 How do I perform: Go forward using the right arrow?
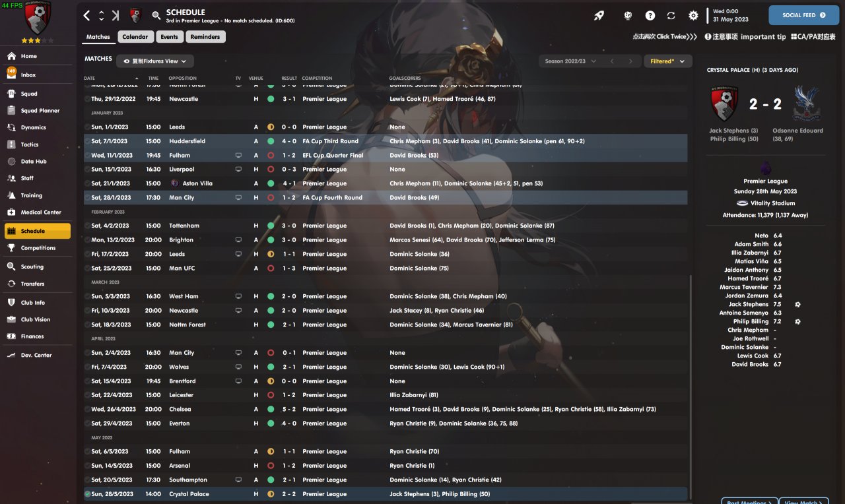tap(116, 15)
